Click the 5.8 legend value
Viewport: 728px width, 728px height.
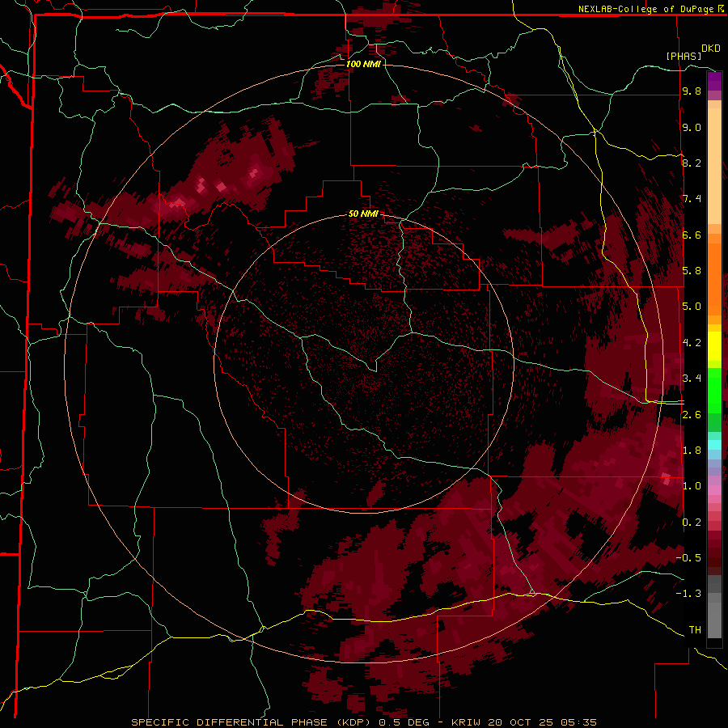tap(692, 271)
